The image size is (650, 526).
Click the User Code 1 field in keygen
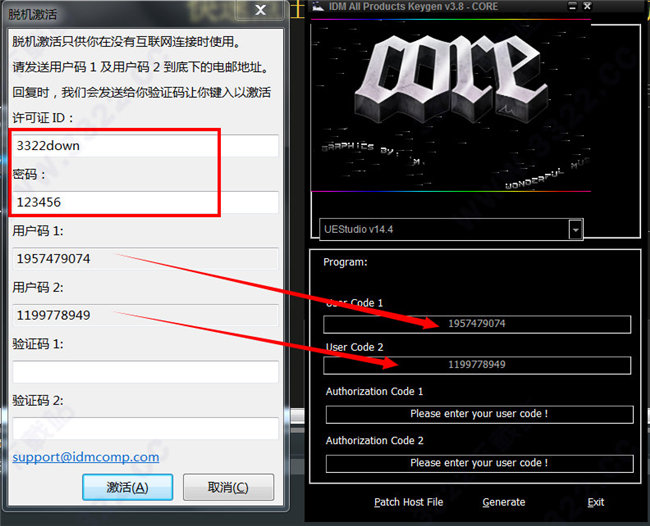(x=477, y=324)
